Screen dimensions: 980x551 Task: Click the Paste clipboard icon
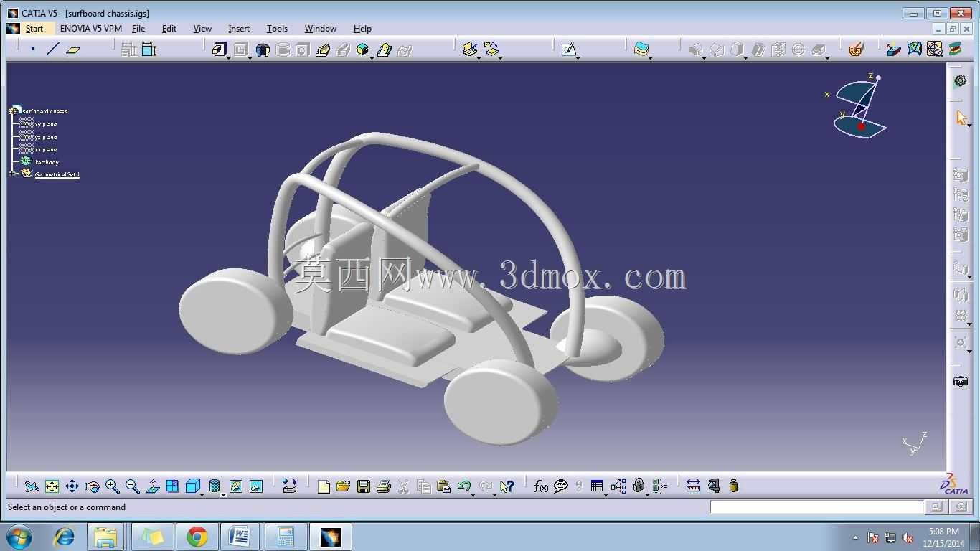point(443,486)
